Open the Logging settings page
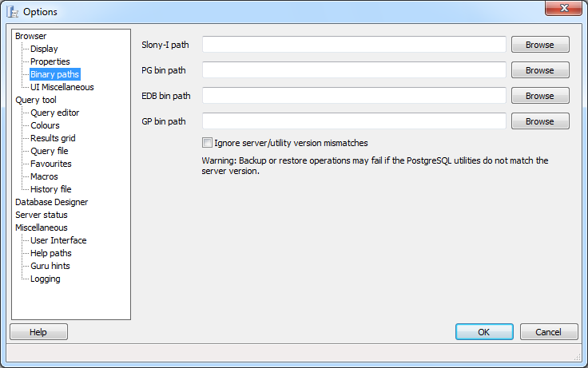 point(45,279)
